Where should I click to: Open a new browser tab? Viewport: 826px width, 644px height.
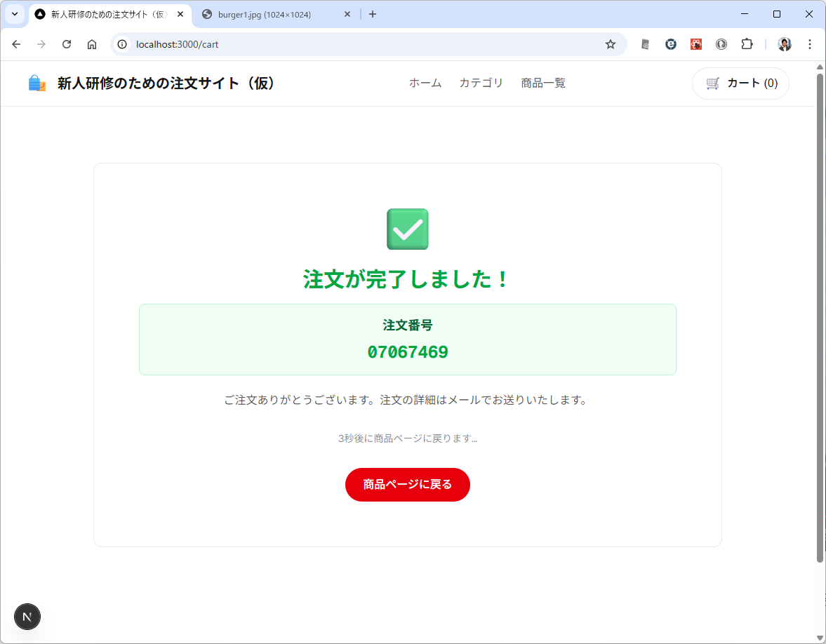[x=373, y=14]
